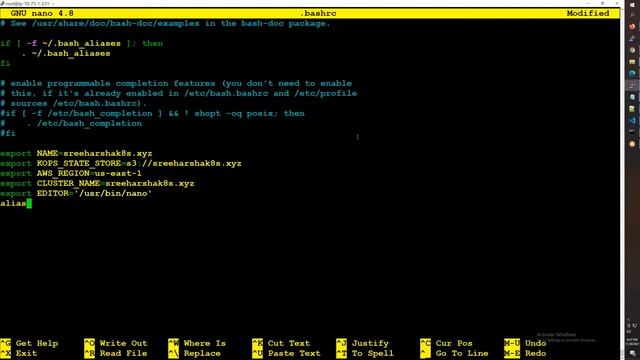Viewport: 640px width, 360px height.
Task: Click the '# this, if it's already enabled' comment
Action: pyautogui.click(x=179, y=93)
